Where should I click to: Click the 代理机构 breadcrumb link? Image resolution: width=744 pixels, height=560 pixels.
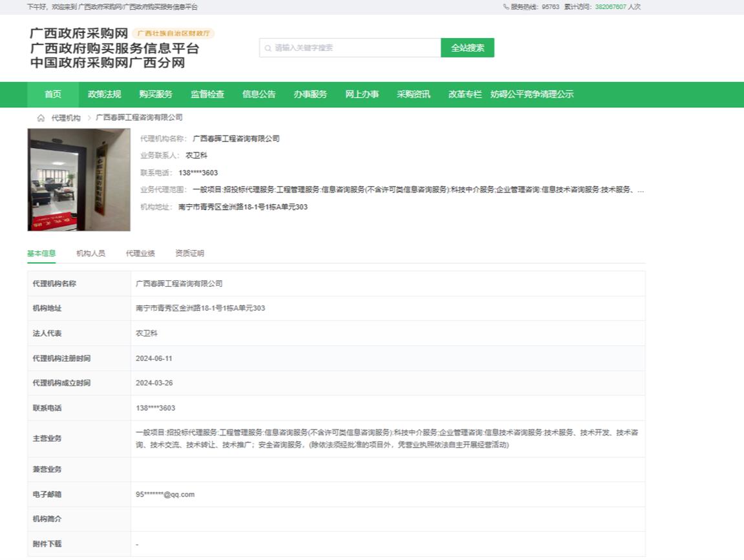click(x=66, y=118)
